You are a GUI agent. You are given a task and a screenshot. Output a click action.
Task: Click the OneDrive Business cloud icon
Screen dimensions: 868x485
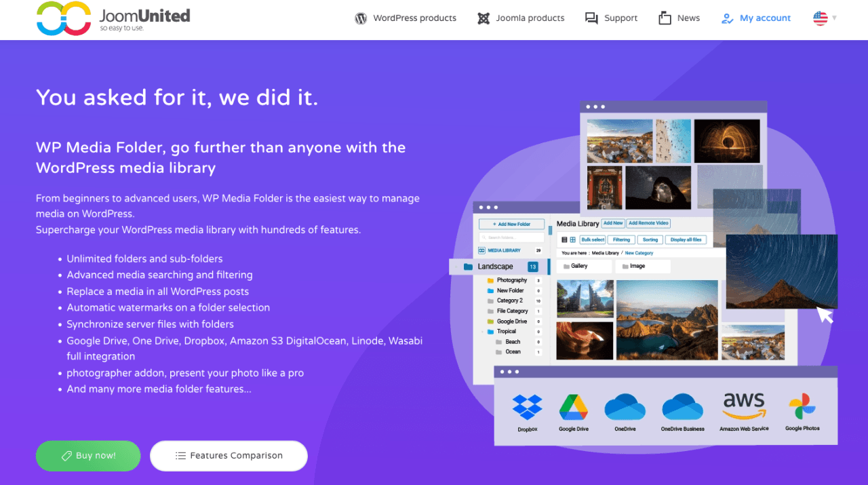click(x=682, y=407)
